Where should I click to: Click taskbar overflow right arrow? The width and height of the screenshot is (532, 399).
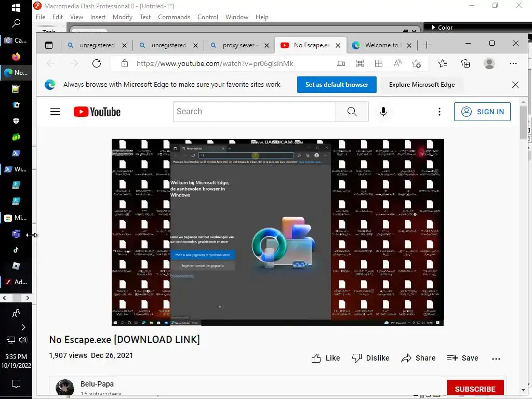28,298
